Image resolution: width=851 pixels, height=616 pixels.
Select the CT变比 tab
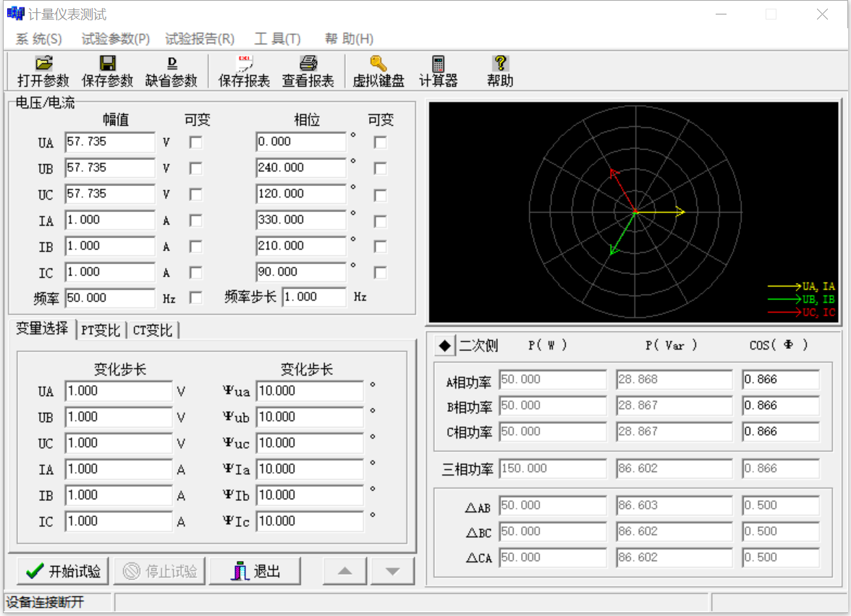point(153,330)
